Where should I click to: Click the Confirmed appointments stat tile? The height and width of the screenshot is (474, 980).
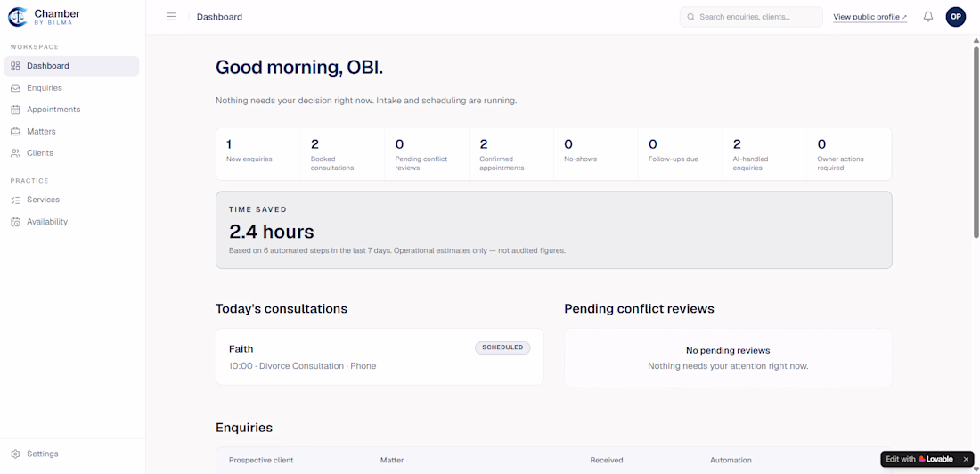510,154
